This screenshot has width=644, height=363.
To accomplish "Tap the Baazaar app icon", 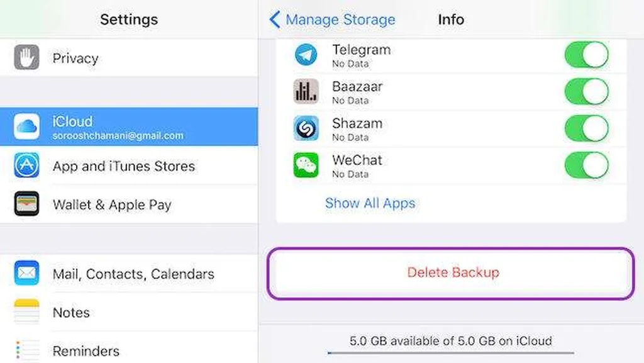I will [306, 92].
